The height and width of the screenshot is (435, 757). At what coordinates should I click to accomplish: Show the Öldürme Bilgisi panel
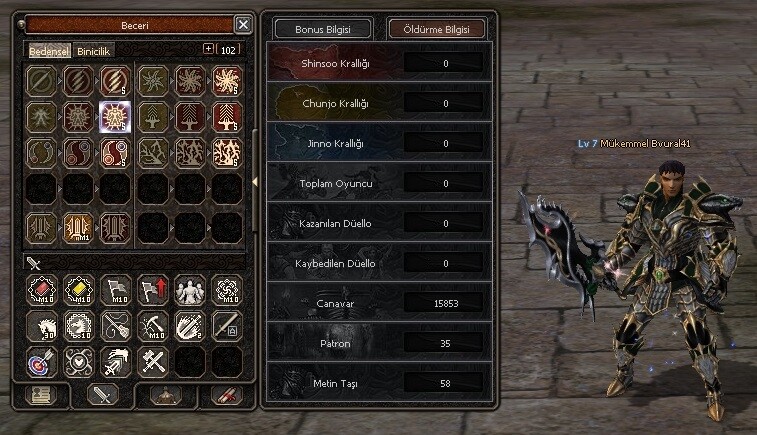coord(436,29)
